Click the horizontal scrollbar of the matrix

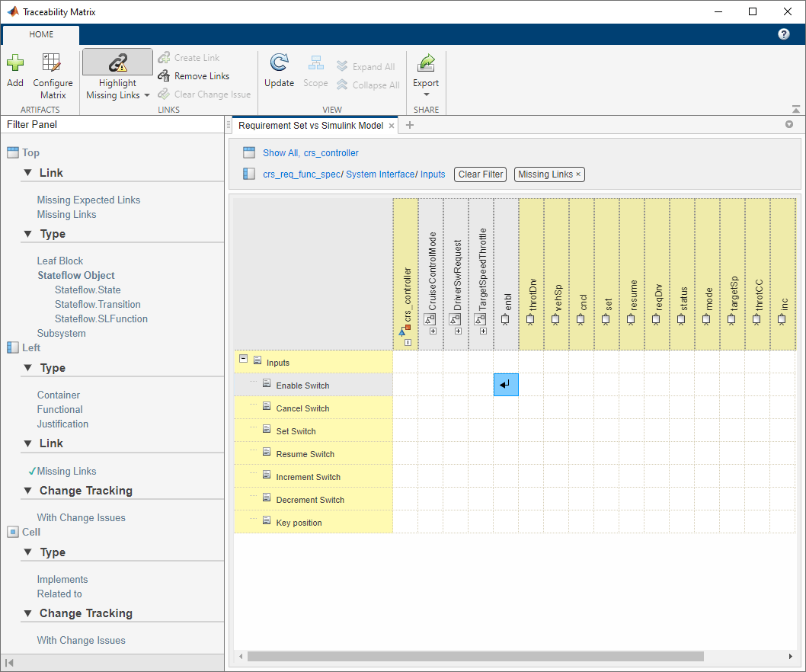(475, 656)
